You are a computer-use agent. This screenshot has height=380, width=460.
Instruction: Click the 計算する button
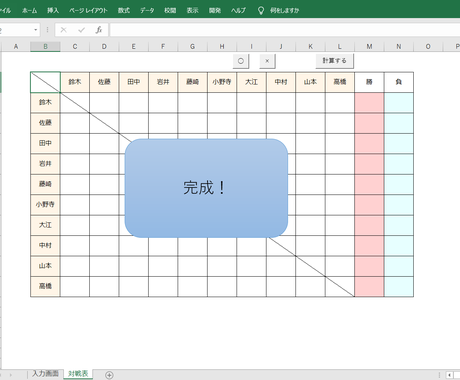point(334,61)
